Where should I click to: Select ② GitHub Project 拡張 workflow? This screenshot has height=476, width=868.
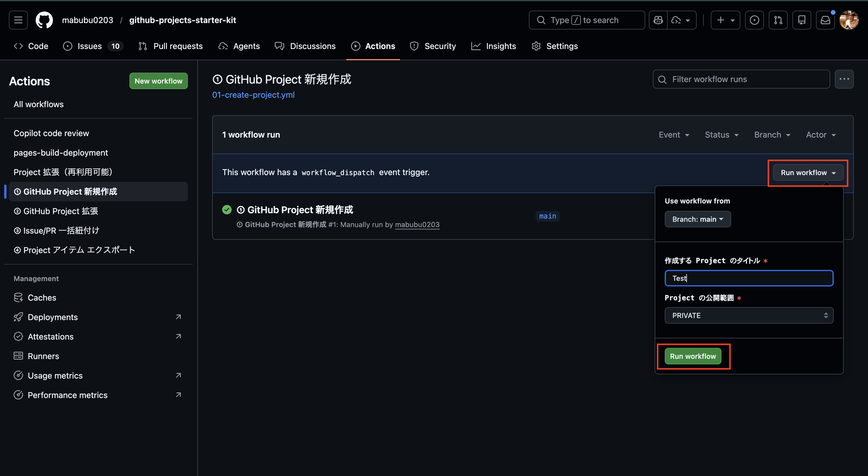[98, 211]
